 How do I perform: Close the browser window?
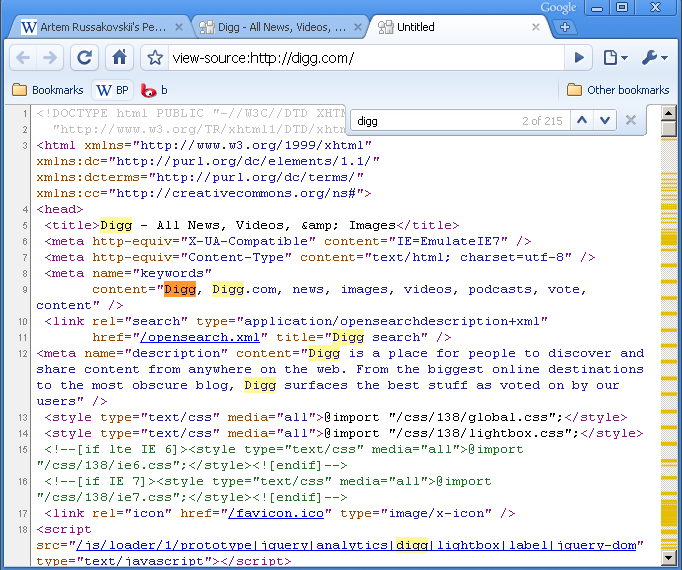(x=655, y=7)
